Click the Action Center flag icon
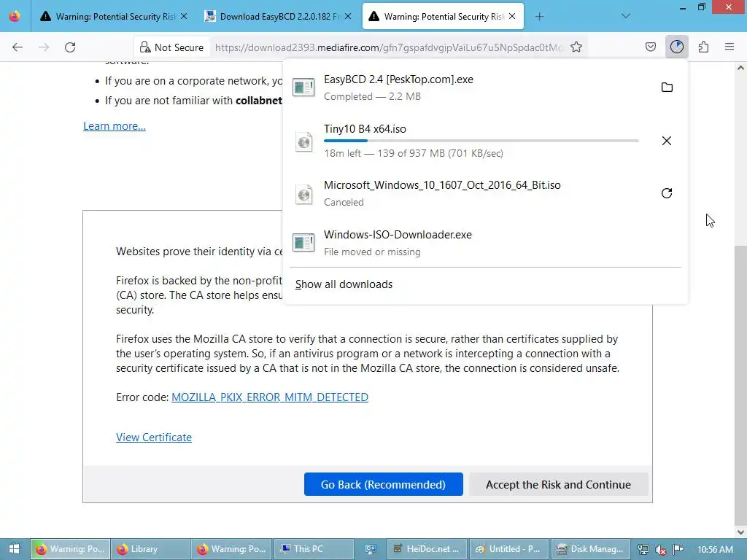The image size is (747, 560). click(x=678, y=550)
